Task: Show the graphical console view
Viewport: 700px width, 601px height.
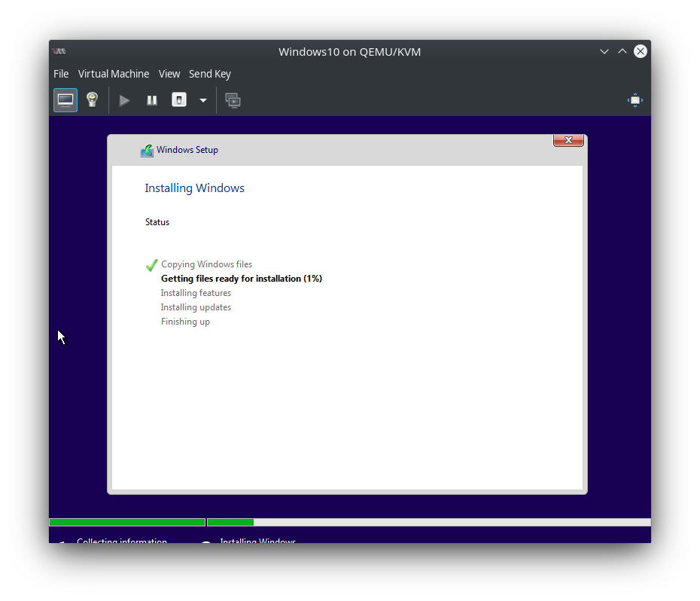Action: click(65, 100)
